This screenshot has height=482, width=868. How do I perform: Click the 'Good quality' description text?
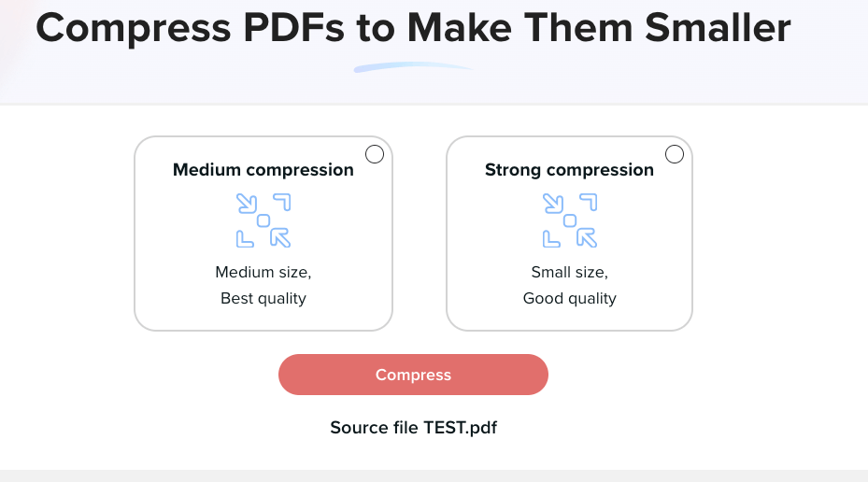point(569,298)
